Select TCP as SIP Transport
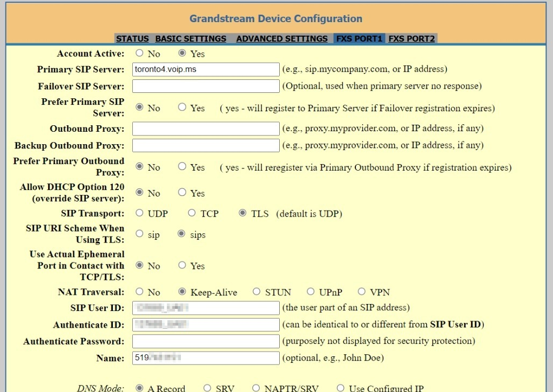 point(192,213)
